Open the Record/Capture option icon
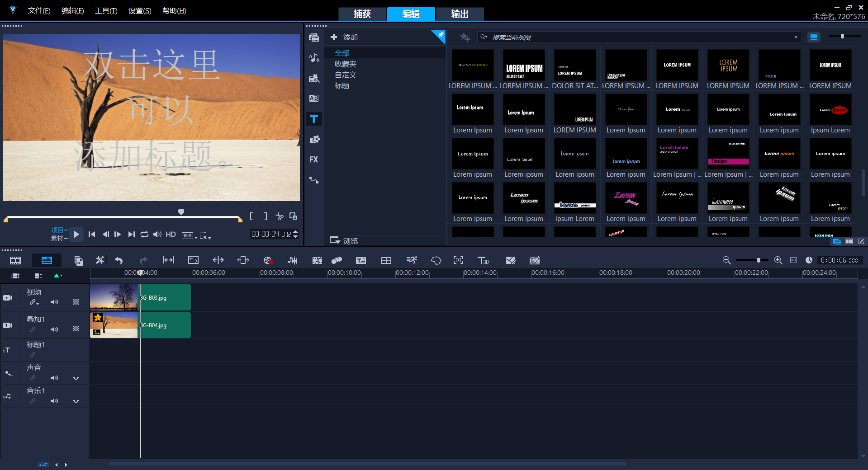868x470 pixels. pyautogui.click(x=268, y=260)
